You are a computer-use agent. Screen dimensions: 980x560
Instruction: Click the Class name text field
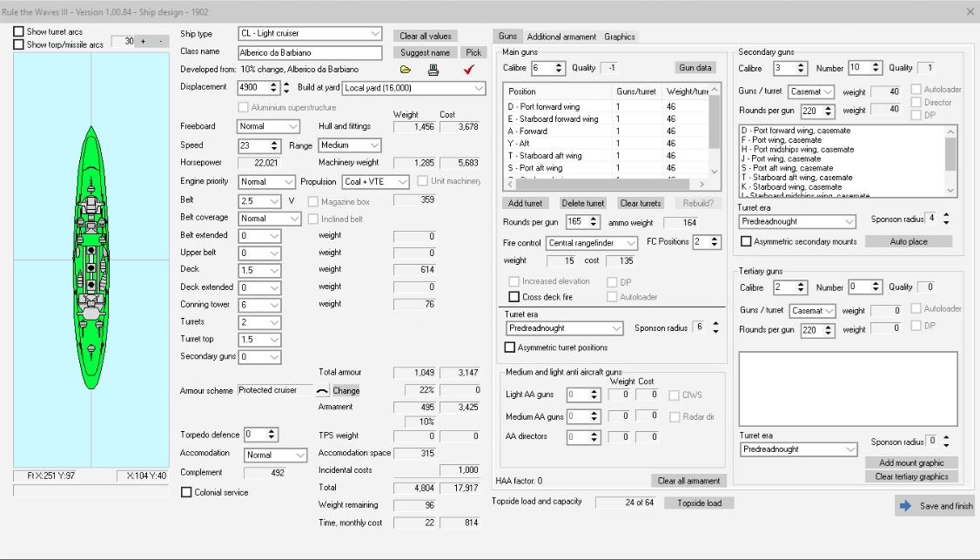[309, 52]
